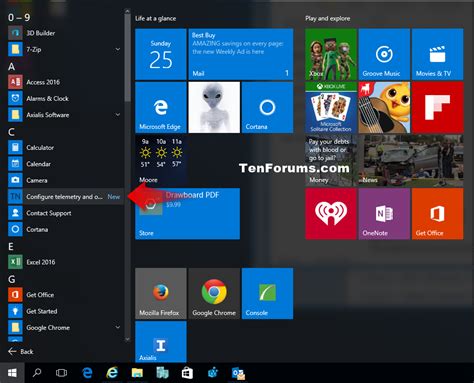The image size is (474, 383).
Task: Click the letter C section header
Action: (x=11, y=132)
